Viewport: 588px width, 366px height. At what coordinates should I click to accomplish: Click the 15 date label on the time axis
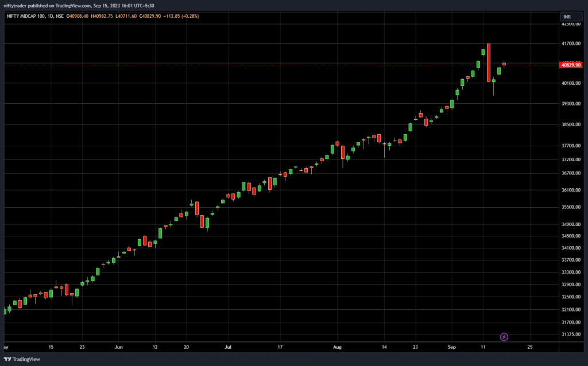(51, 347)
